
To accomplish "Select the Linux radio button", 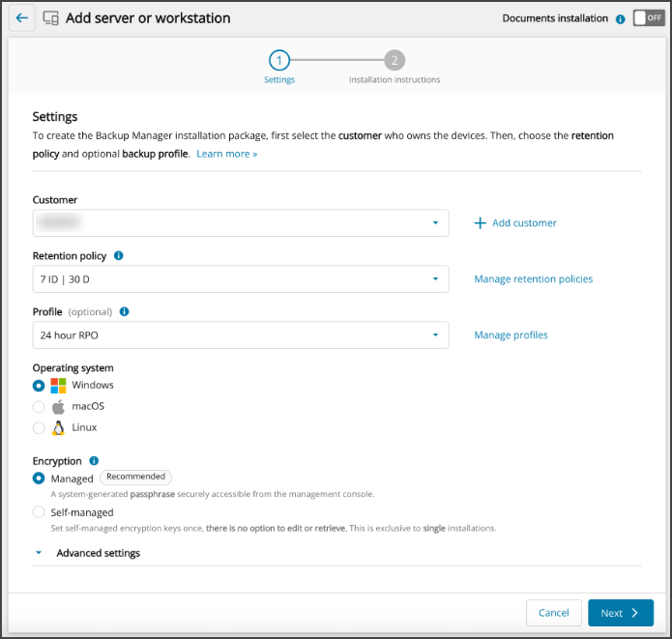I will click(39, 427).
